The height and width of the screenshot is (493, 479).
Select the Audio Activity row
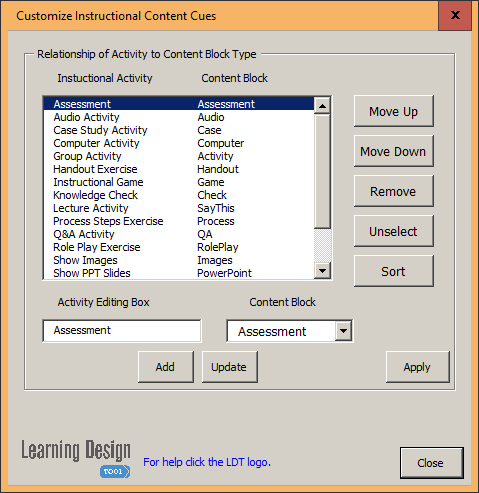click(179, 117)
